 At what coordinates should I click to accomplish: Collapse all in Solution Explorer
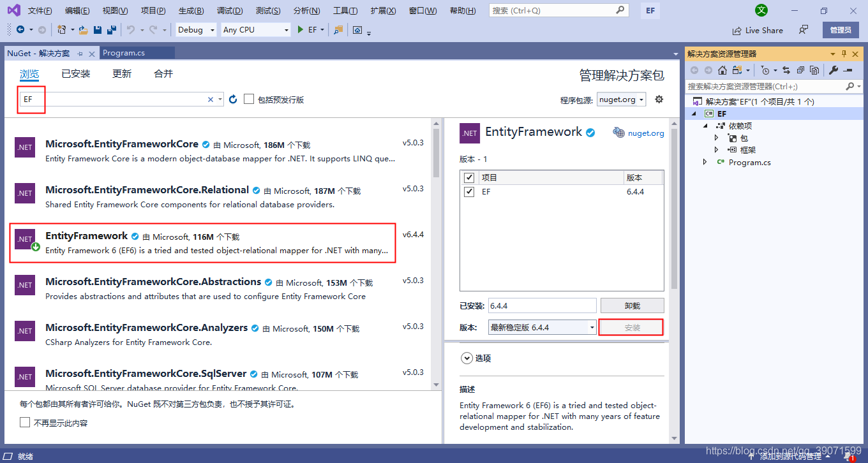[x=800, y=70]
